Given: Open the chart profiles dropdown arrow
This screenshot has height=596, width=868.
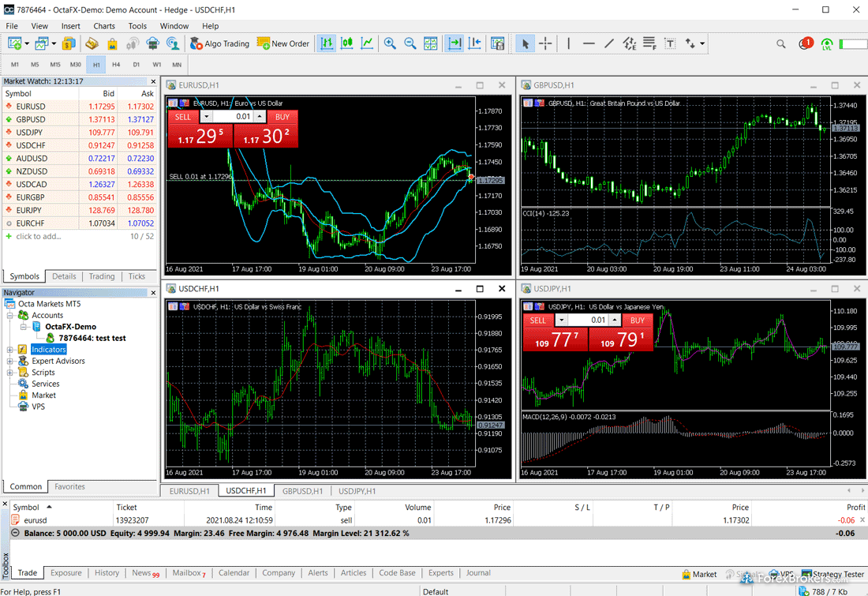Looking at the screenshot, I should [x=54, y=43].
